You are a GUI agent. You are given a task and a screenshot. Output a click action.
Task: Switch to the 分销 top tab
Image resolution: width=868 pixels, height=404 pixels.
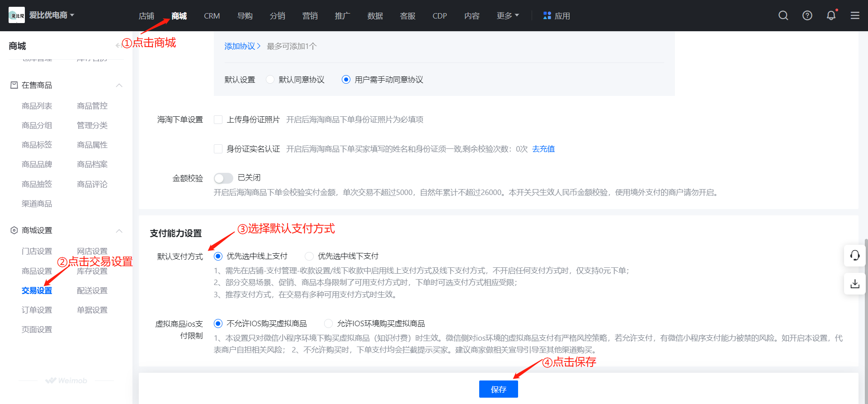(278, 16)
